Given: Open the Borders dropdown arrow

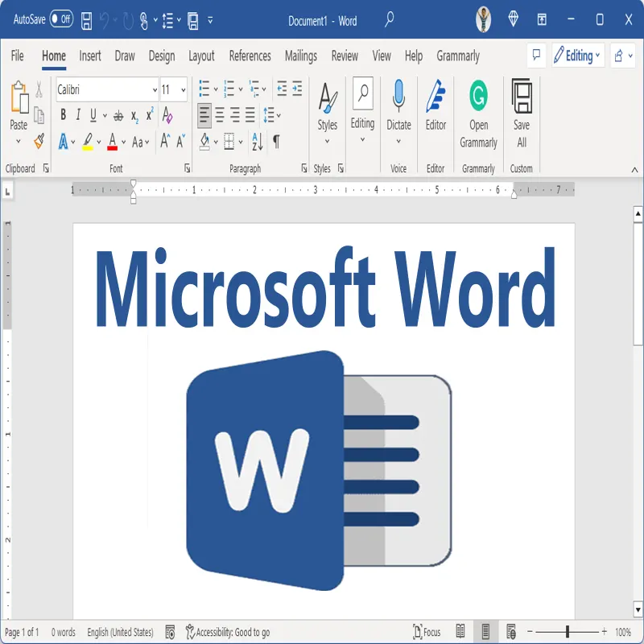Looking at the screenshot, I should [x=240, y=142].
